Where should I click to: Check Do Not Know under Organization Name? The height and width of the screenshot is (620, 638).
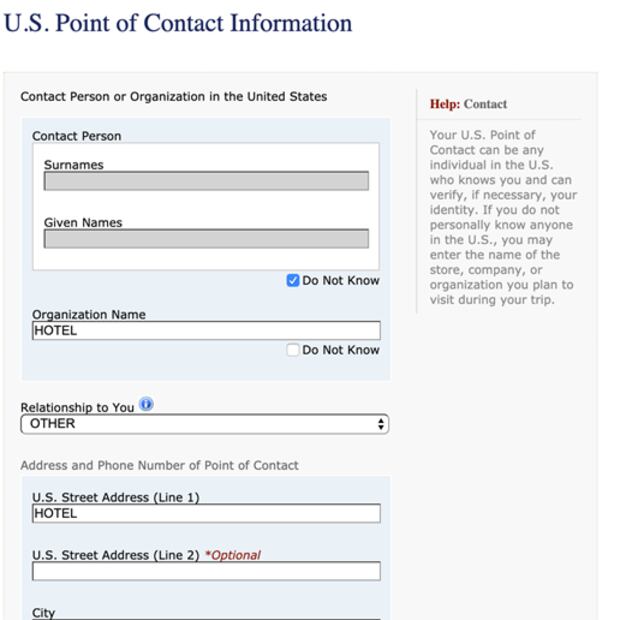point(293,350)
